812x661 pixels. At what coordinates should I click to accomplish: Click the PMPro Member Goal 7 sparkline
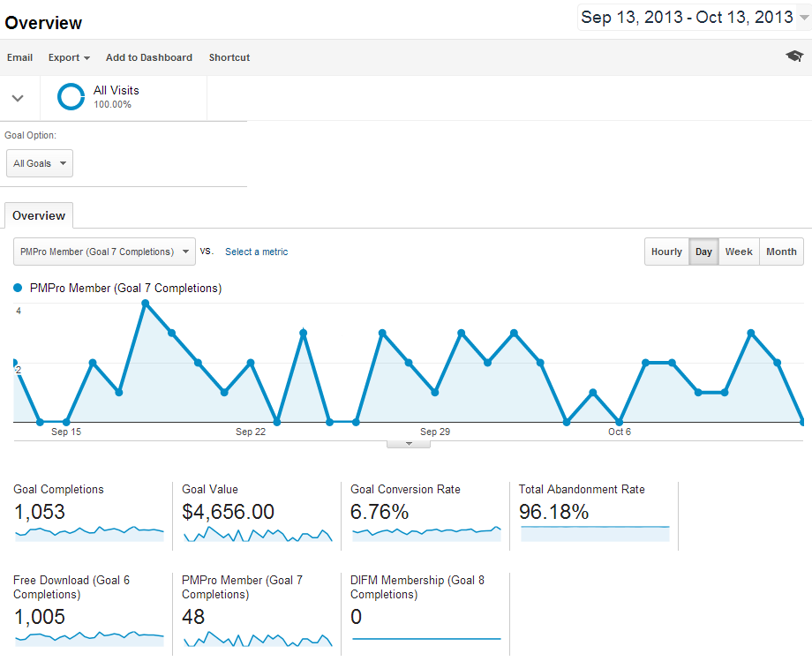click(x=258, y=639)
